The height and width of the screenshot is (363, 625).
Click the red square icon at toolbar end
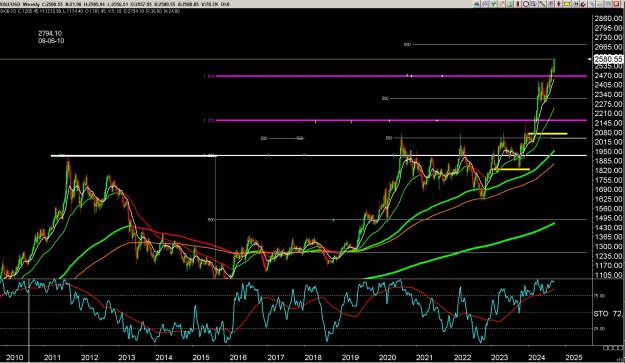pyautogui.click(x=617, y=4)
